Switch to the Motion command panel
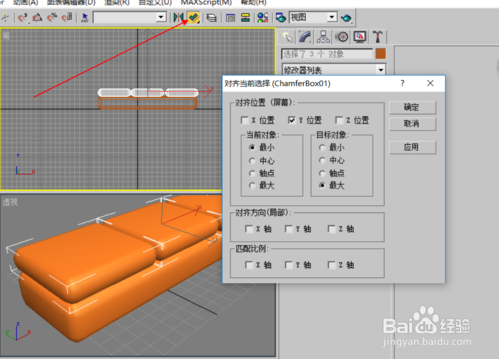Image resolution: width=502 pixels, height=361 pixels. (342, 37)
